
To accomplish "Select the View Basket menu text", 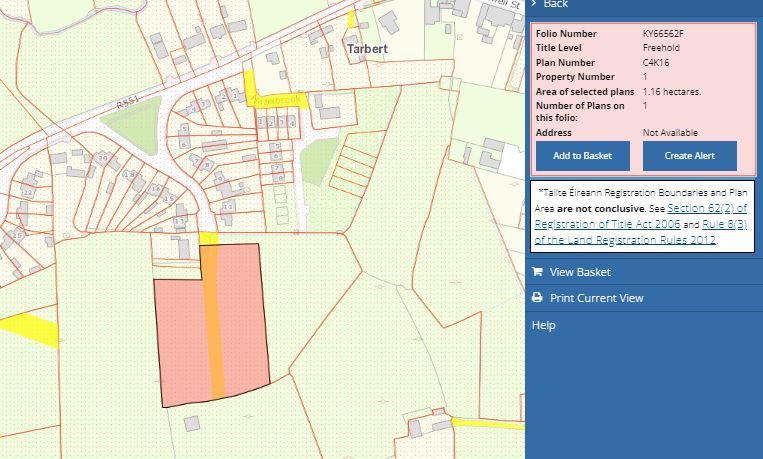I will [x=580, y=272].
